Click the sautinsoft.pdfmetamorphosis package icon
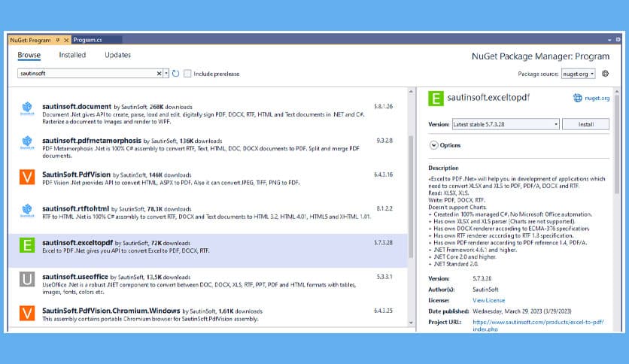Image resolution: width=629 pixels, height=364 pixels. 27,142
